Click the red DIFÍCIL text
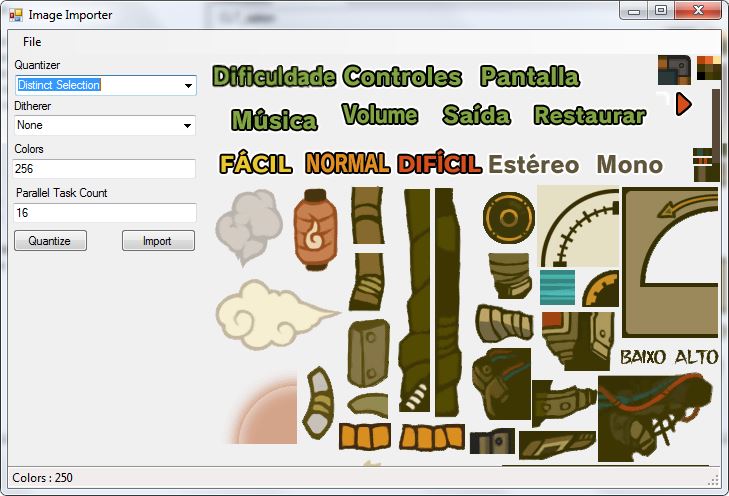 pyautogui.click(x=439, y=163)
